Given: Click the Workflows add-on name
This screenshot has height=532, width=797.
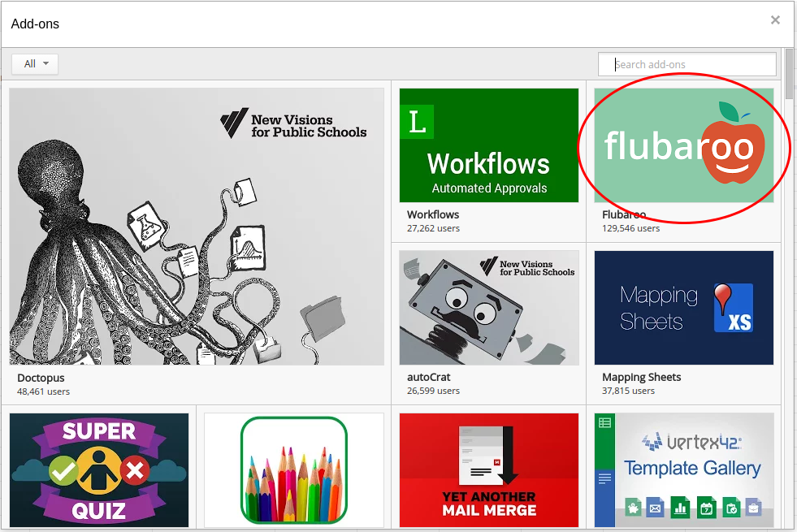Looking at the screenshot, I should (433, 214).
